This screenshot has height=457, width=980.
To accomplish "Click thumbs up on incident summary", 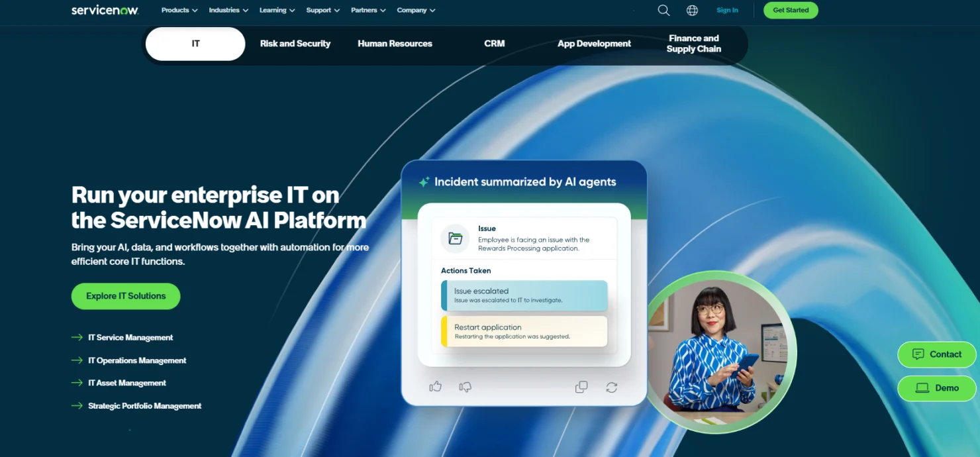I will point(435,387).
